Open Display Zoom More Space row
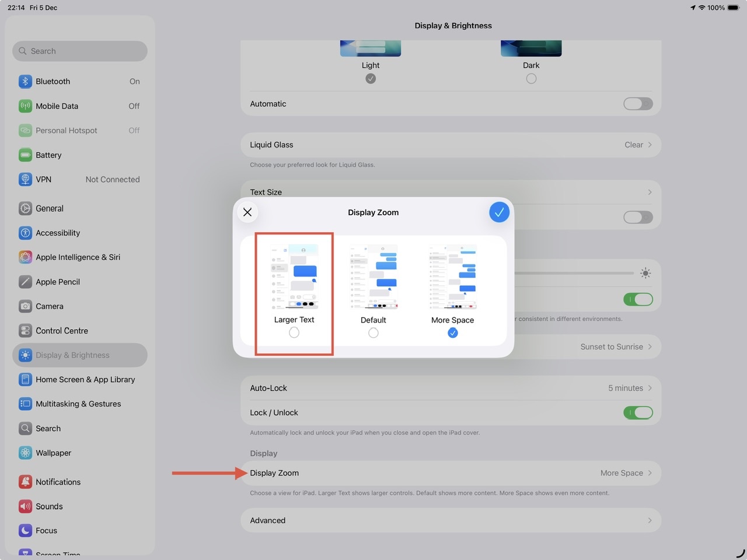The height and width of the screenshot is (560, 747). (x=451, y=473)
